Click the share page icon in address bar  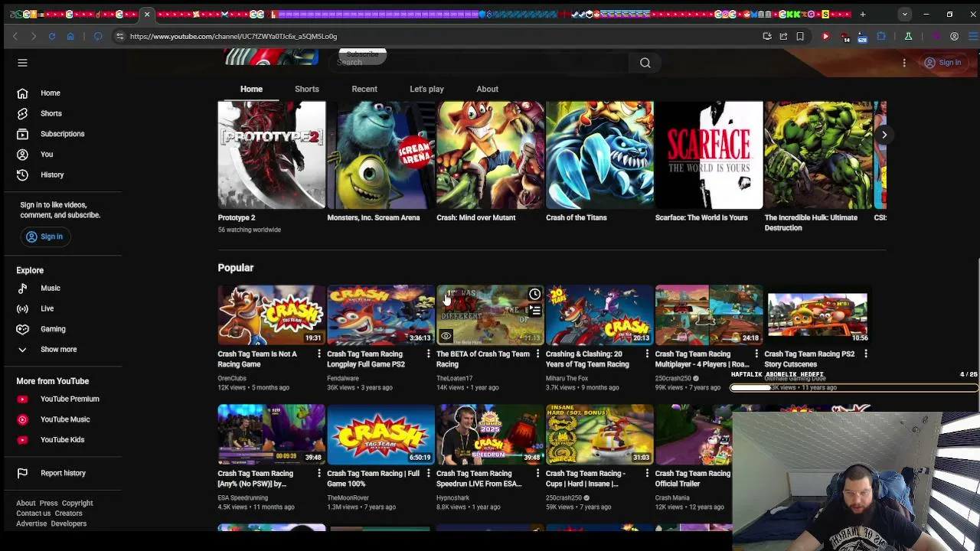click(783, 36)
